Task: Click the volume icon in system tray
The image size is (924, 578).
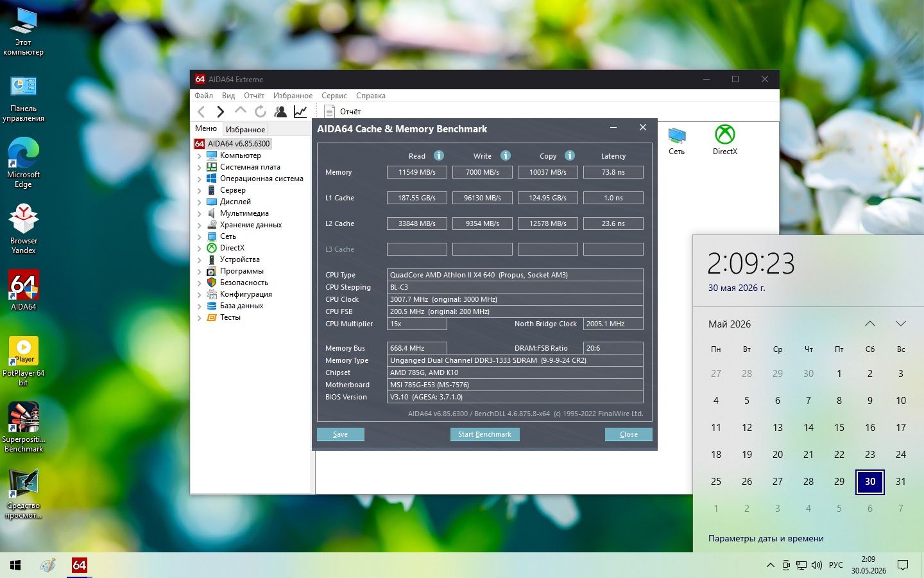Action: (x=817, y=565)
